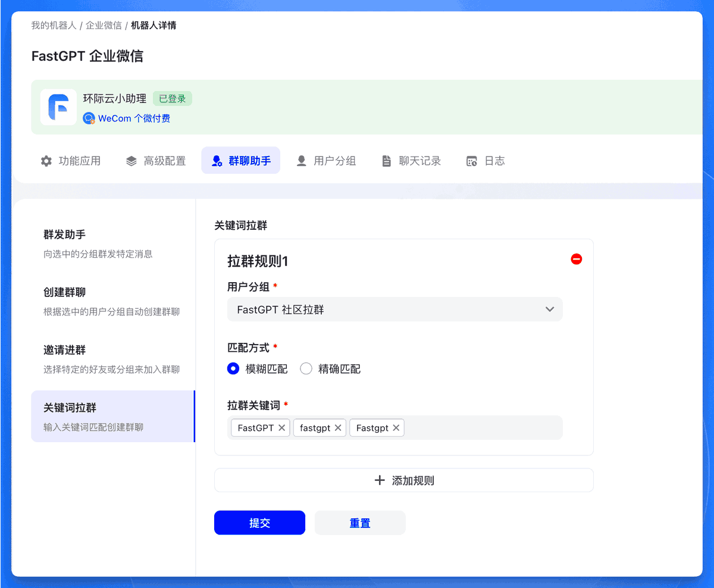
Task: Delete 拉群规则1 with red minus icon
Action: point(576,259)
